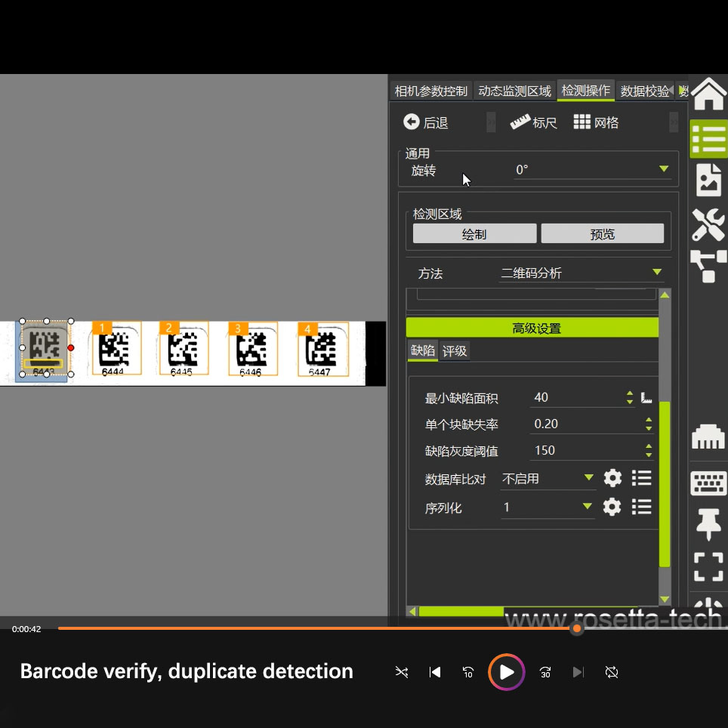The image size is (728, 728).
Task: Select the flowchart node sidebar icon
Action: (708, 266)
